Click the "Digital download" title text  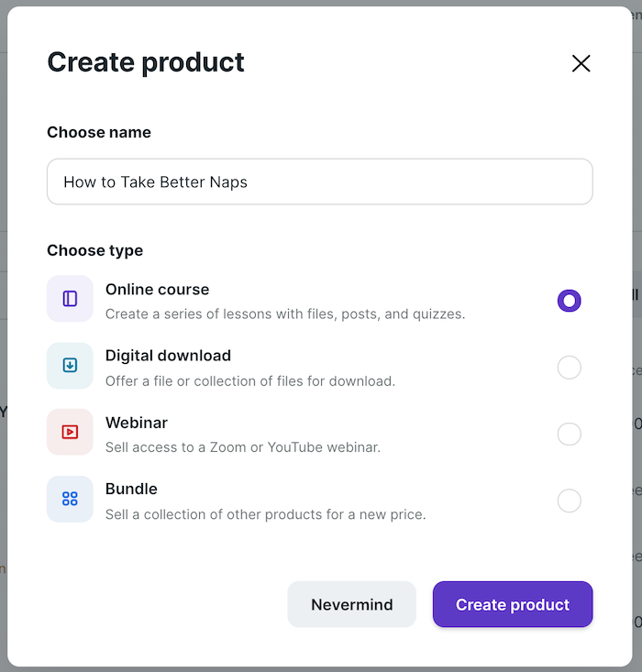[x=168, y=356]
